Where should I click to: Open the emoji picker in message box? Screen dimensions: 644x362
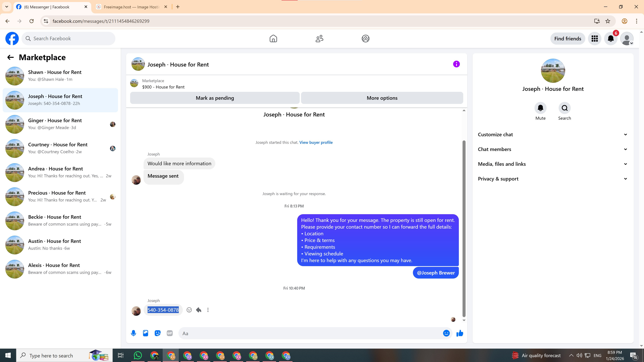446,333
